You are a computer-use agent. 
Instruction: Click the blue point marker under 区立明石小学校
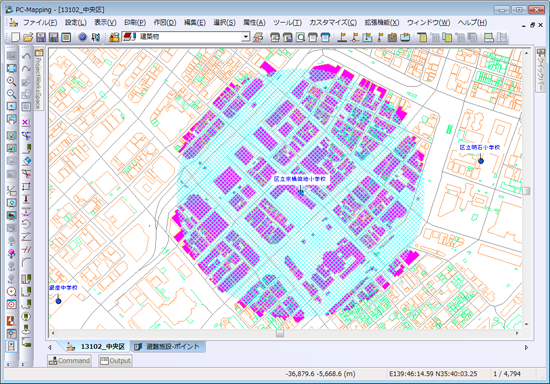coord(481,161)
